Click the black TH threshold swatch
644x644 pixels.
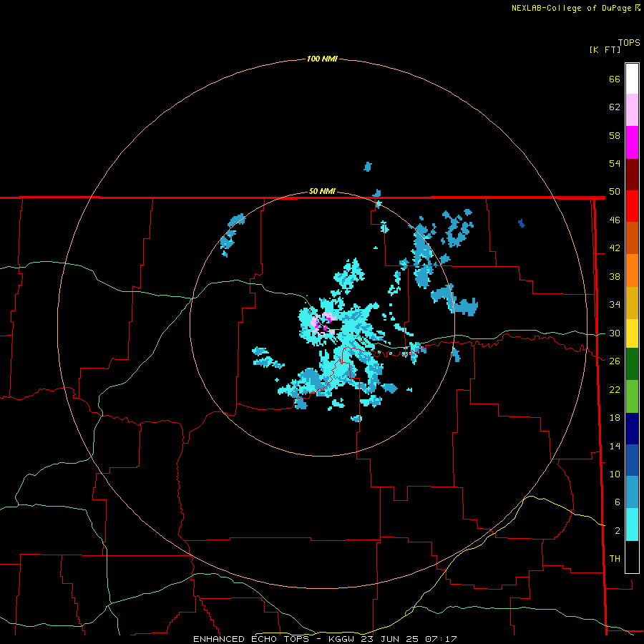coord(632,557)
